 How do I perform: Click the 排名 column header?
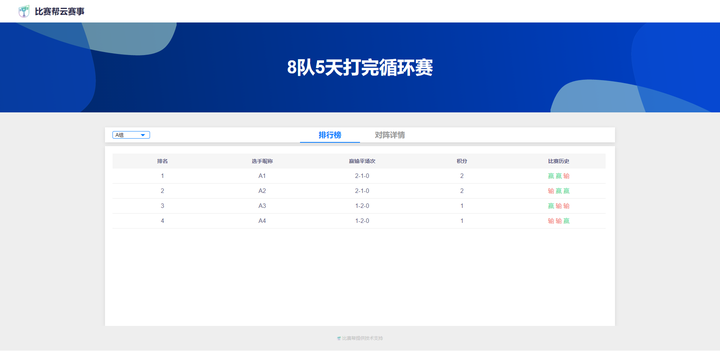point(162,161)
